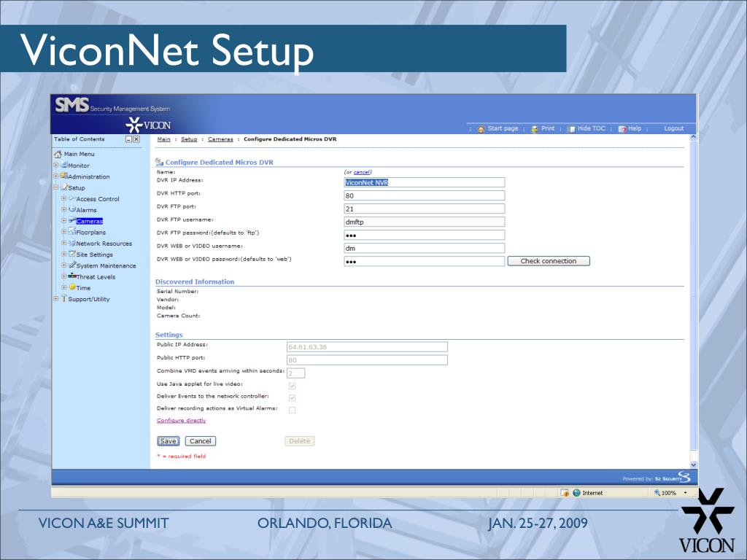Expand the Support/Utility node
747x560 pixels.
point(55,298)
